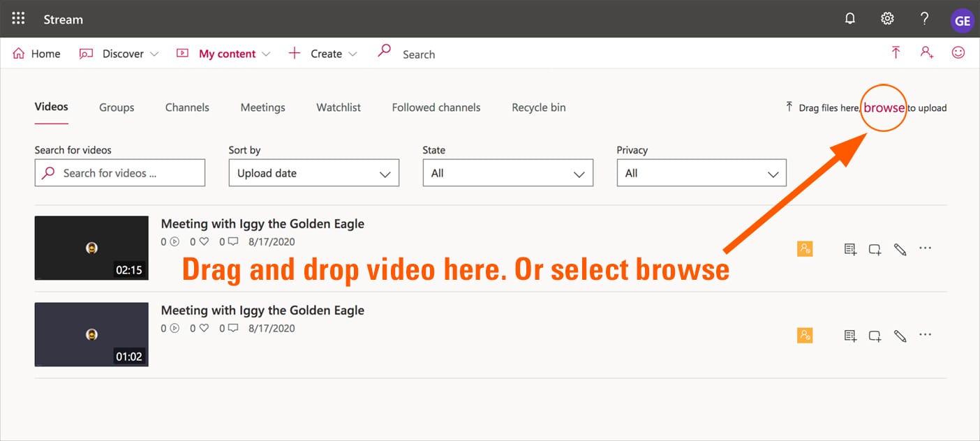The width and height of the screenshot is (980, 441).
Task: Open the My content menu
Action: click(x=227, y=54)
